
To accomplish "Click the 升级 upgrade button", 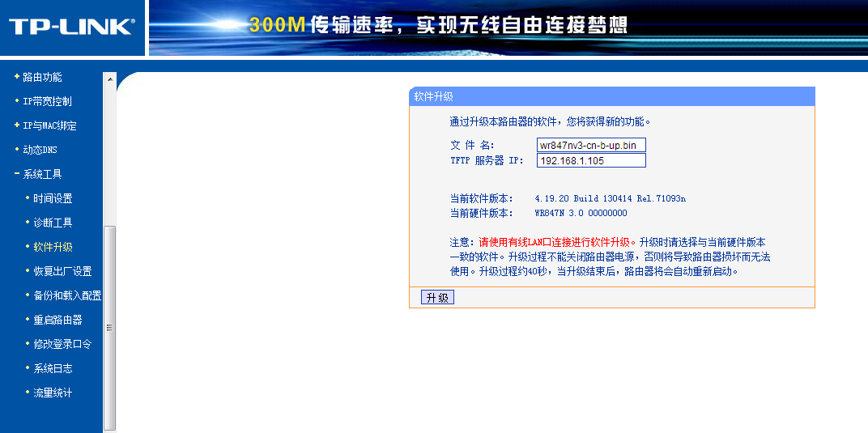I will [437, 298].
